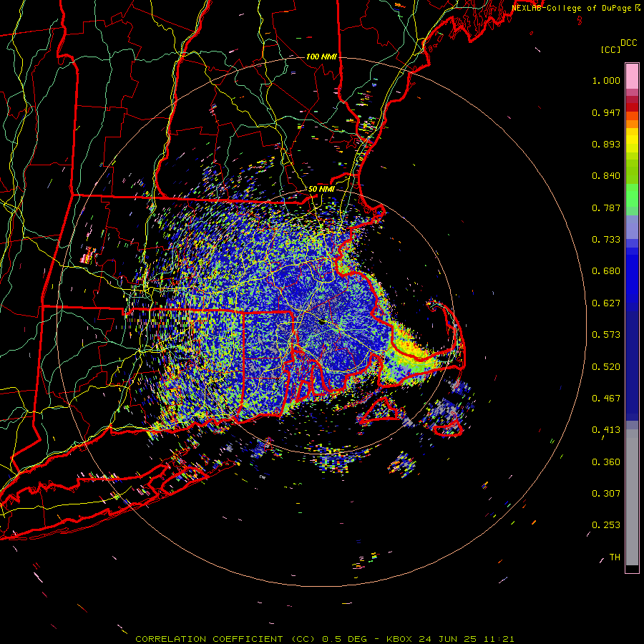Click the 100 NMI range ring label
Image resolution: width=644 pixels, height=644 pixels.
coord(321,57)
